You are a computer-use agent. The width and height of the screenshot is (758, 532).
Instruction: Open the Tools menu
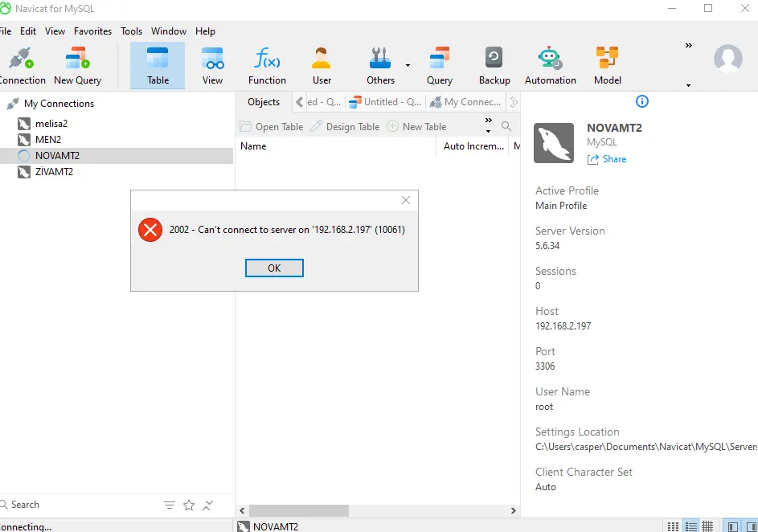click(x=132, y=31)
